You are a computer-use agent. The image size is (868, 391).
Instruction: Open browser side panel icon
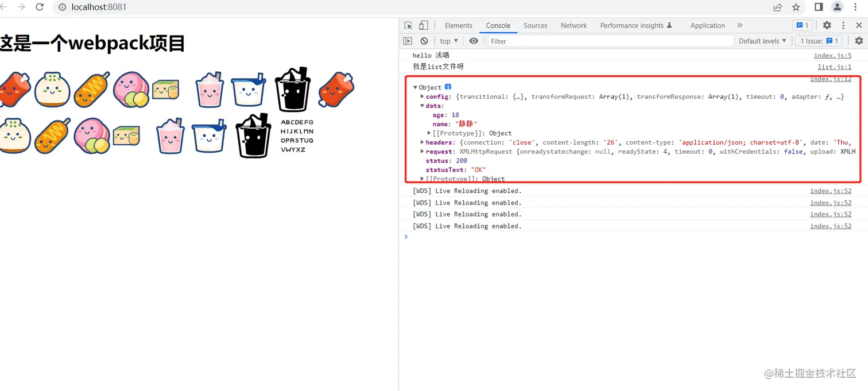(x=819, y=7)
